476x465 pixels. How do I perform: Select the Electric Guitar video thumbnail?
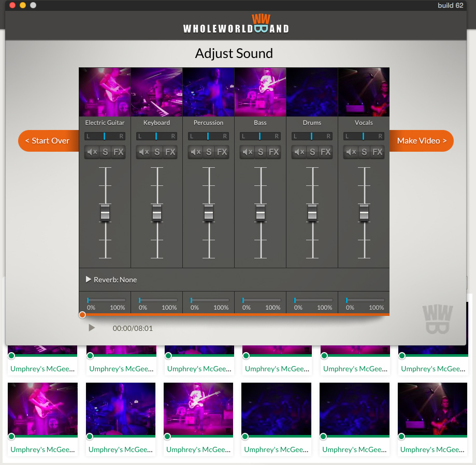click(105, 92)
